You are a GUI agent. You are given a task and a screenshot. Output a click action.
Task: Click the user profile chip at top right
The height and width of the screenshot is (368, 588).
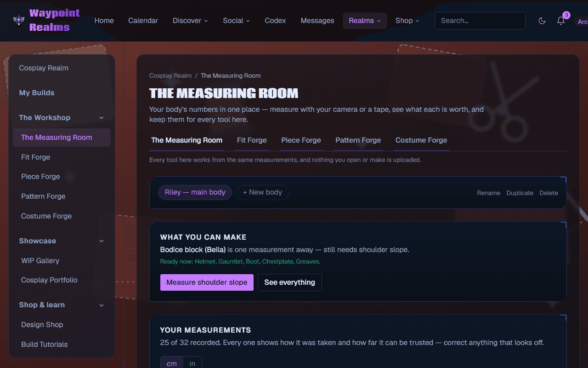click(581, 21)
